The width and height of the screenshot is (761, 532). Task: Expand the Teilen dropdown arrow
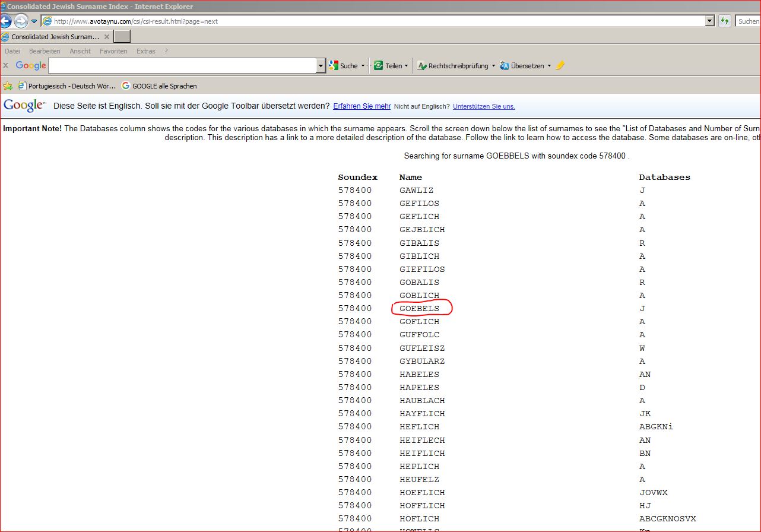[x=406, y=66]
